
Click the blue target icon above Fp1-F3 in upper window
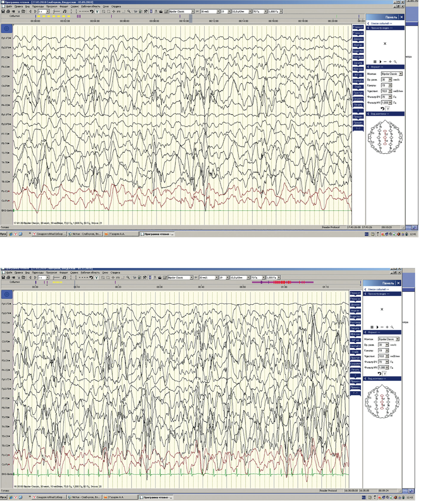[7, 29]
